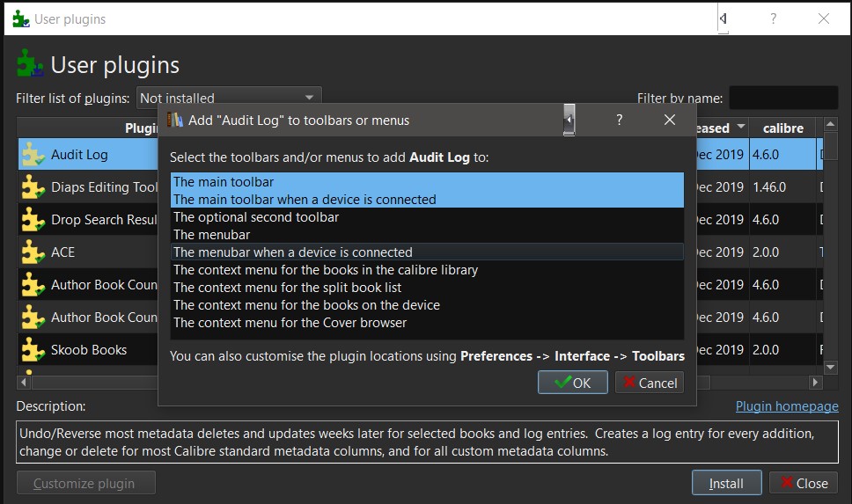Select context menu for split book list
This screenshot has width=852, height=504.
point(288,288)
